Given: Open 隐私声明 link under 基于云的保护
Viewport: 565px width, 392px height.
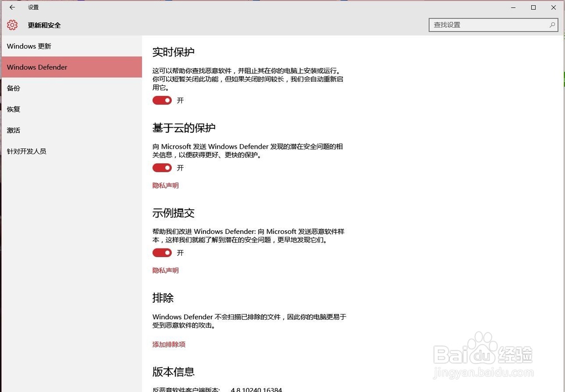Looking at the screenshot, I should tap(166, 186).
